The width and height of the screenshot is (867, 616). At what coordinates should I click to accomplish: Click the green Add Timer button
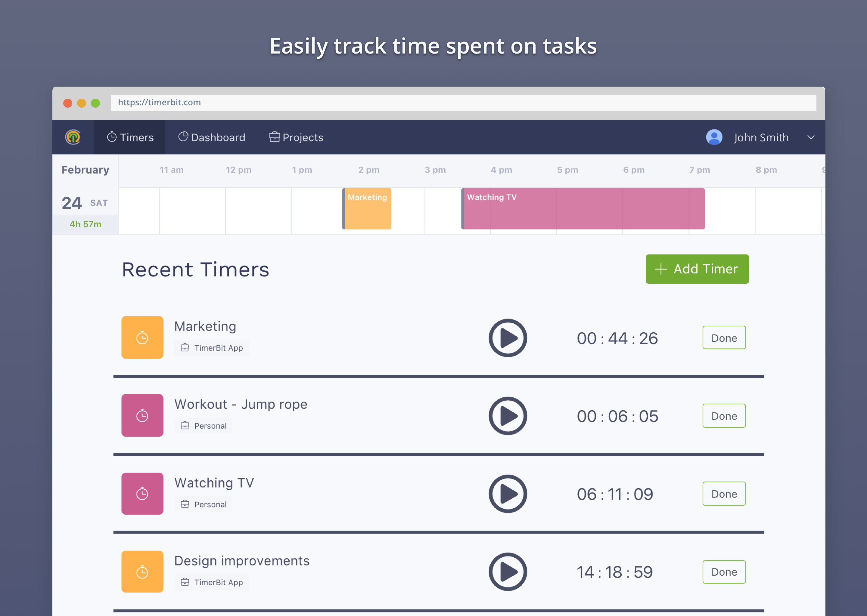pos(697,269)
